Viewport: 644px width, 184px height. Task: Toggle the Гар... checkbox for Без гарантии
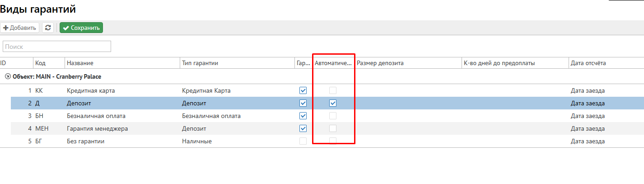pyautogui.click(x=303, y=141)
